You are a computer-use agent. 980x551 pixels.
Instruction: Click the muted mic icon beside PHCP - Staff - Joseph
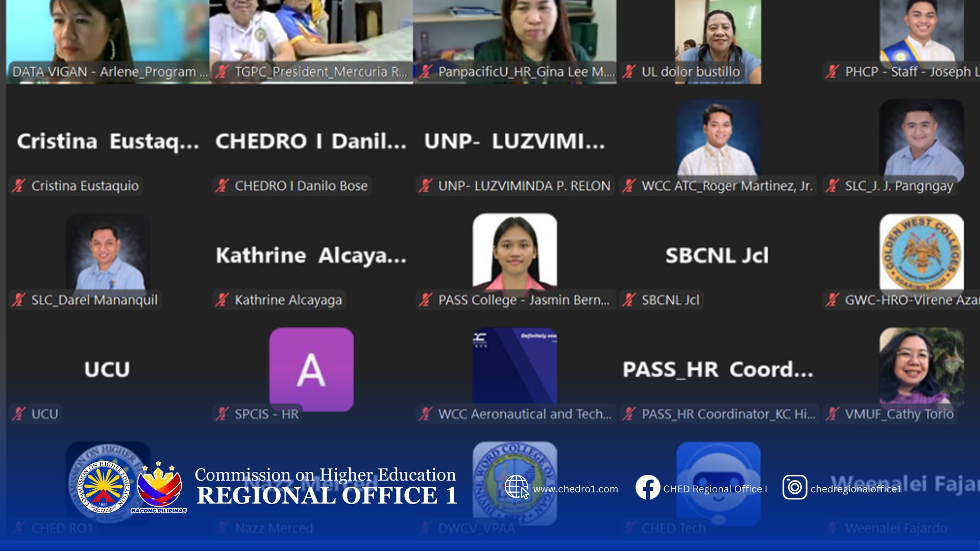(x=832, y=71)
